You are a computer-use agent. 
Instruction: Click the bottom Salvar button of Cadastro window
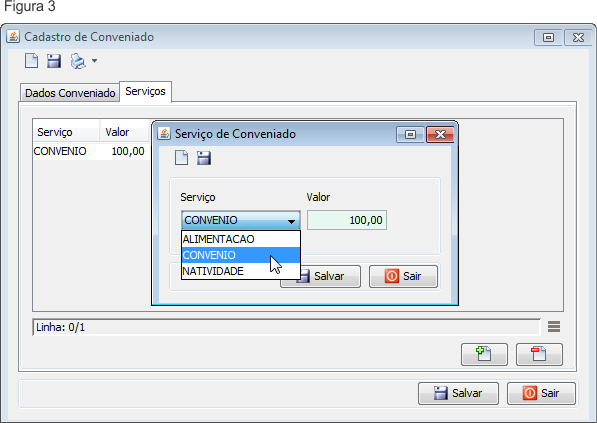pyautogui.click(x=458, y=393)
